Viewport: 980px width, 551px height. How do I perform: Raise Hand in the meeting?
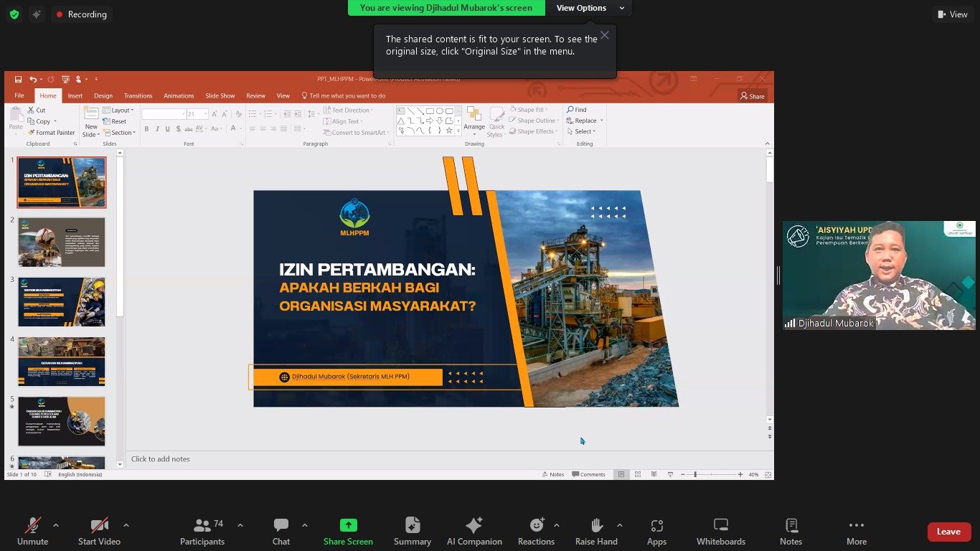596,531
